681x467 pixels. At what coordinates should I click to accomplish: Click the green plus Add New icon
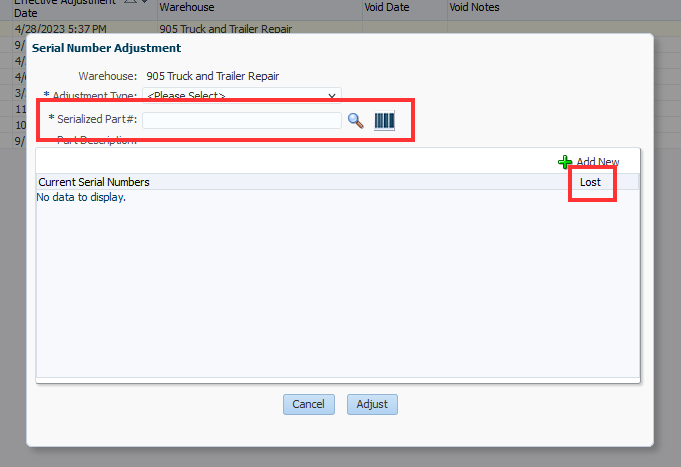(565, 162)
